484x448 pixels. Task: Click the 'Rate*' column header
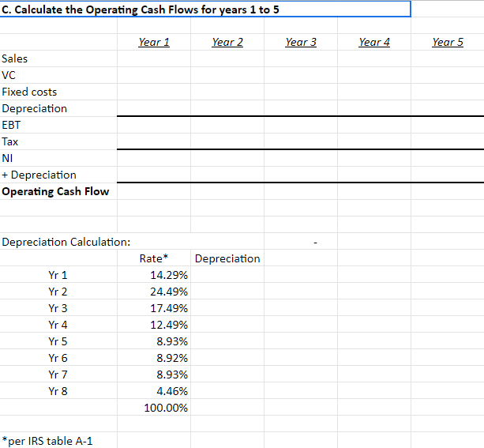[154, 258]
